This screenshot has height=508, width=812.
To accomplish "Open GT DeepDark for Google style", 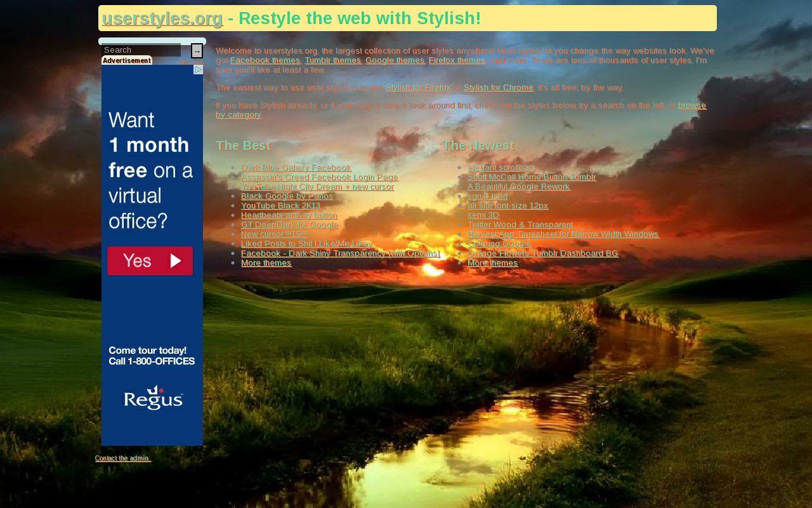I will (290, 225).
